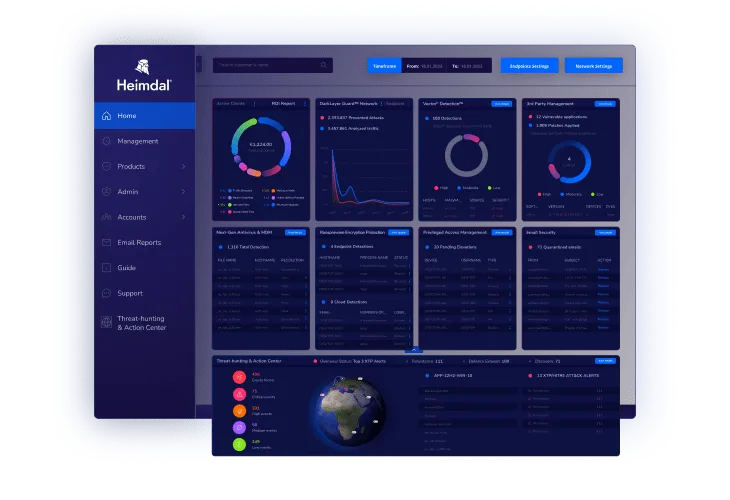This screenshot has height=500, width=730.
Task: Click 3rd Party Management view details button
Action: tap(605, 104)
